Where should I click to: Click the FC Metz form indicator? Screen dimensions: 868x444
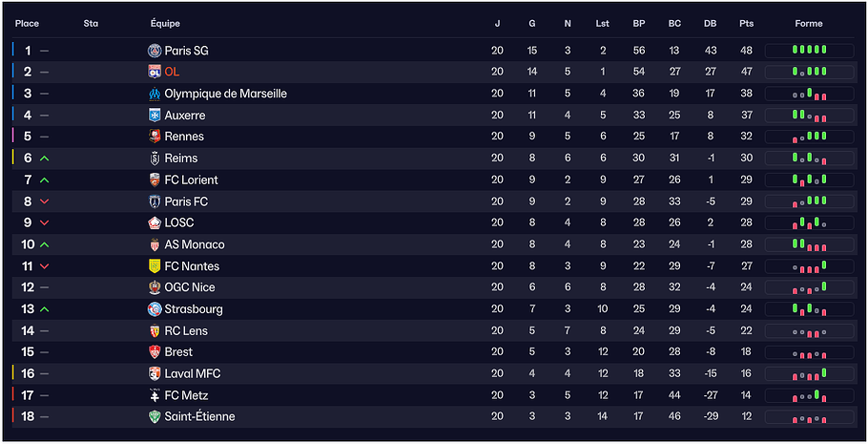pos(809,395)
